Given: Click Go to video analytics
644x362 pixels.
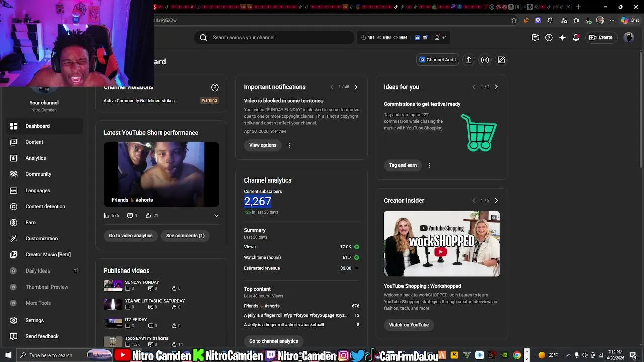Looking at the screenshot, I should pyautogui.click(x=131, y=236).
